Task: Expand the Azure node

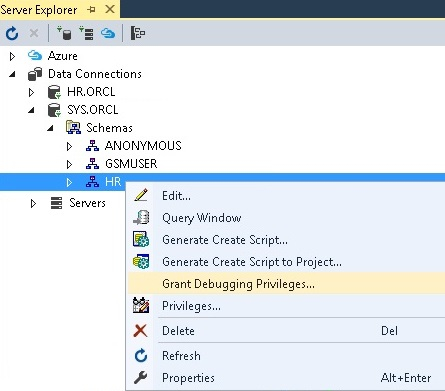Action: pyautogui.click(x=12, y=56)
